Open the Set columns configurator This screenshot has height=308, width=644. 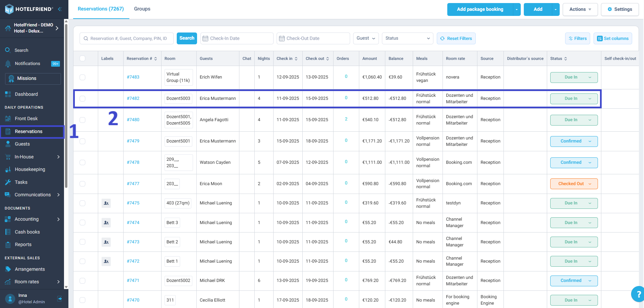(x=613, y=38)
